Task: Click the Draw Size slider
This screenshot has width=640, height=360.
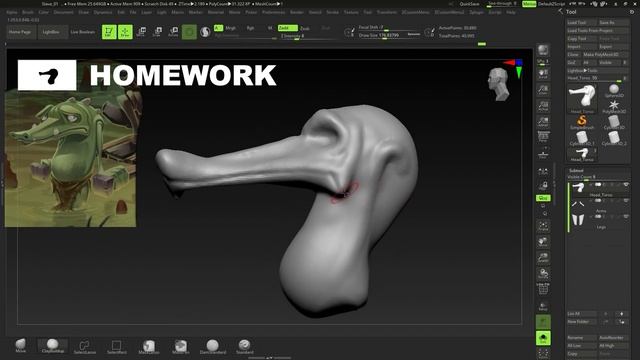Action: pos(389,36)
